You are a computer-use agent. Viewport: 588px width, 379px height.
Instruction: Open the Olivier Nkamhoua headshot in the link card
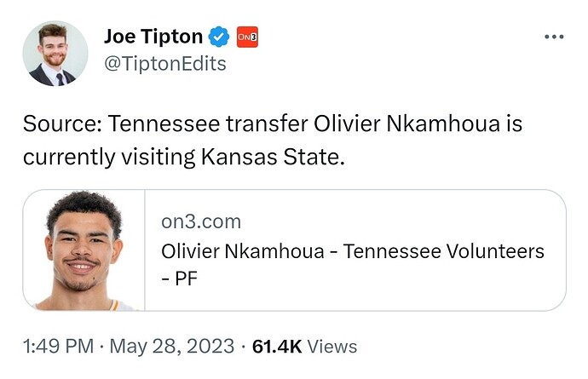pyautogui.click(x=84, y=250)
